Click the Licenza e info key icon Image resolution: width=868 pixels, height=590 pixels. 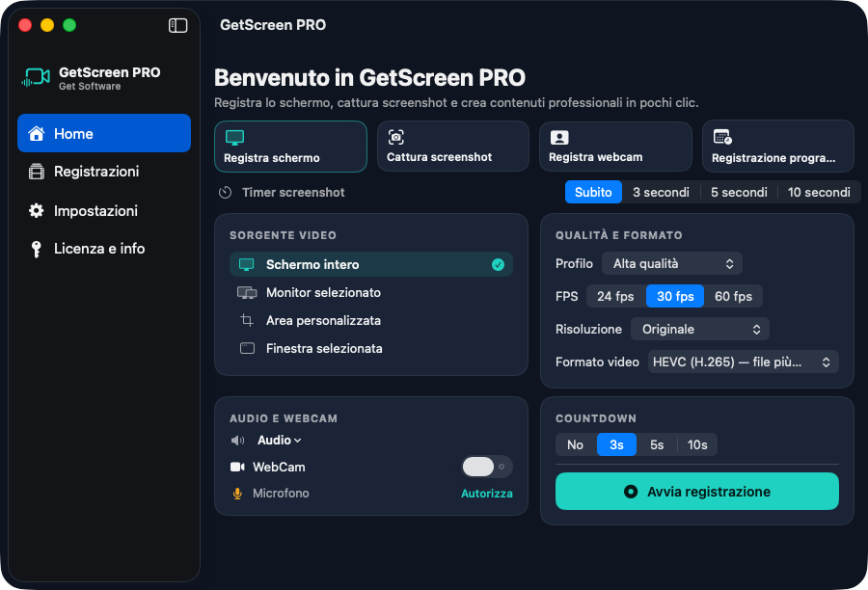tap(37, 249)
